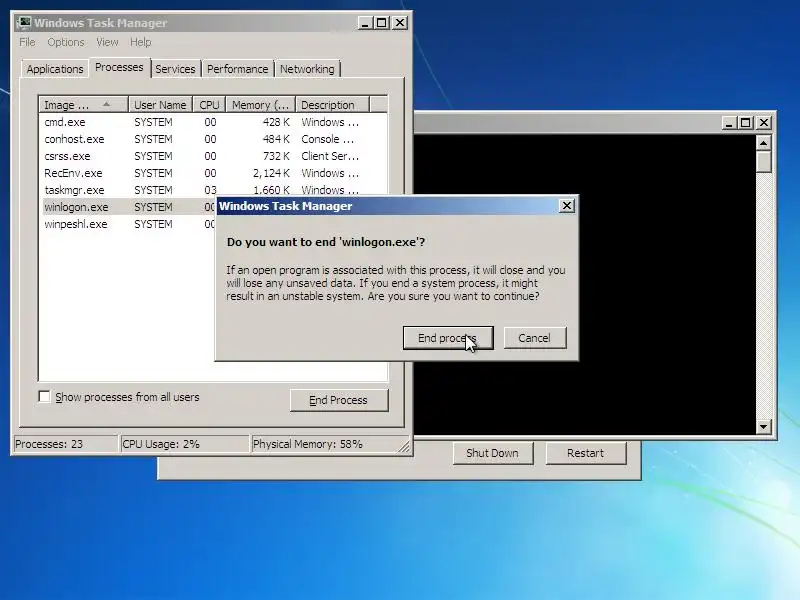
Task: Switch to the Services tab
Action: tap(175, 69)
